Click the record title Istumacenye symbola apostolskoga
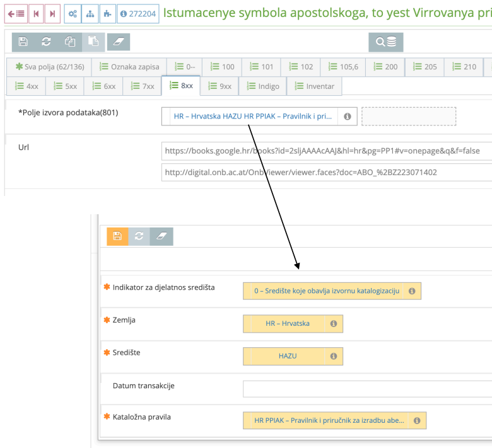Viewport: 492px width, 448px height. tap(327, 13)
